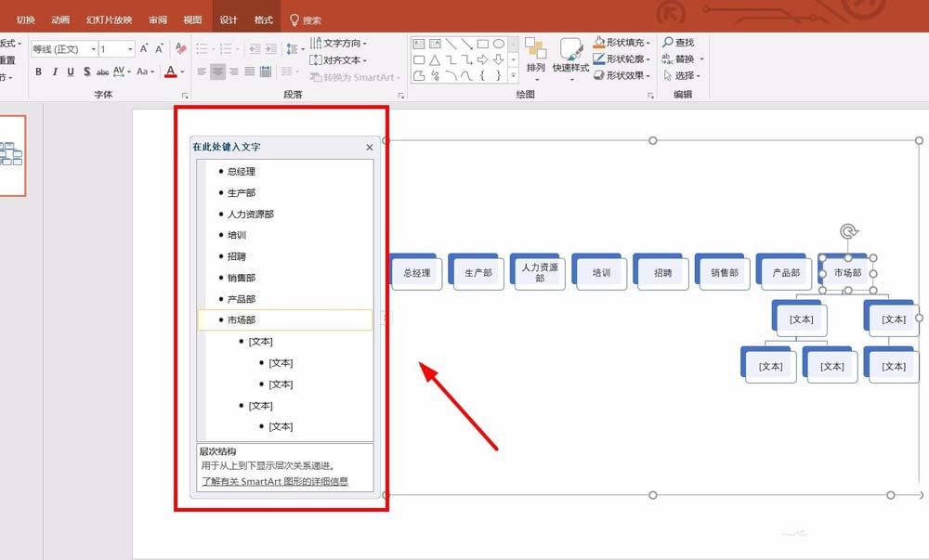Toggle text shadow S button
Image resolution: width=929 pixels, height=560 pixels.
86,72
